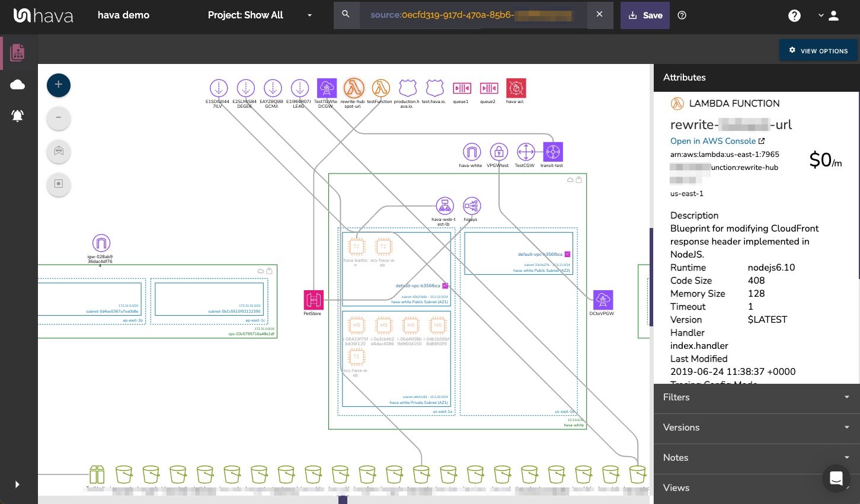
Task: Expand the collapsed left sidebar arrow
Action: coord(17,484)
